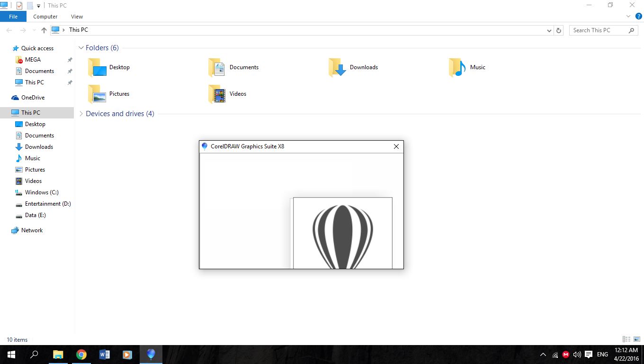Open the clock and date flyout
This screenshot has width=644, height=364.
click(x=626, y=355)
